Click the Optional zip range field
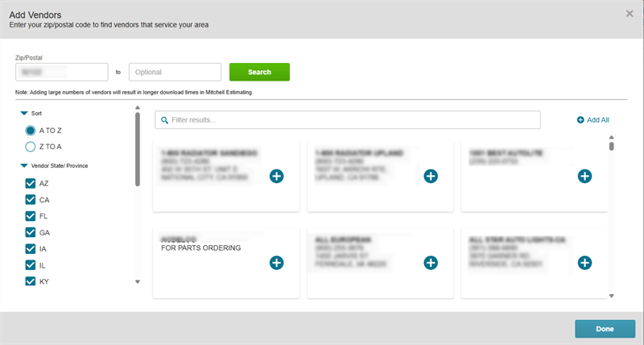This screenshot has width=644, height=345. tap(175, 72)
